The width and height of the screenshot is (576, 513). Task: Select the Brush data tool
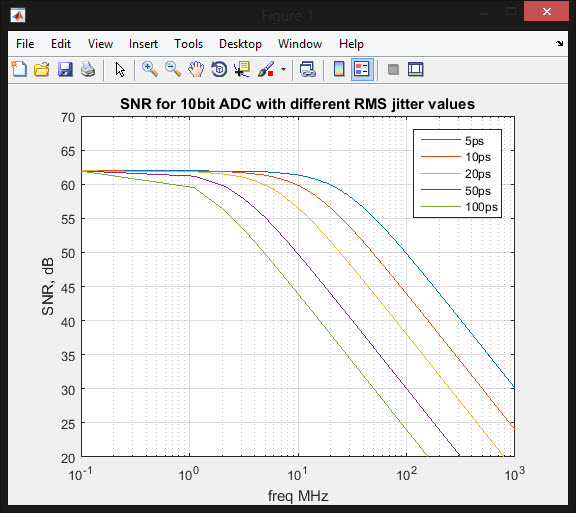(x=266, y=69)
